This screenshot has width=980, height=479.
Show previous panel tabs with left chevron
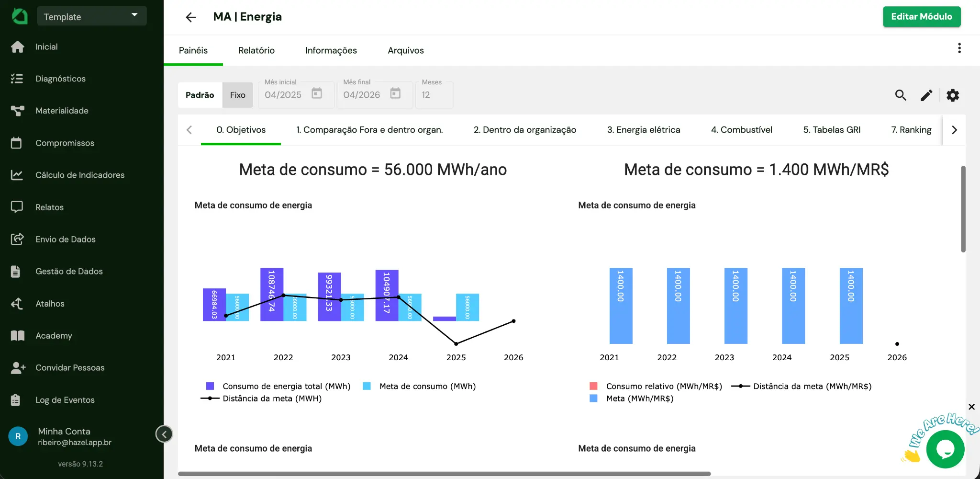point(189,130)
